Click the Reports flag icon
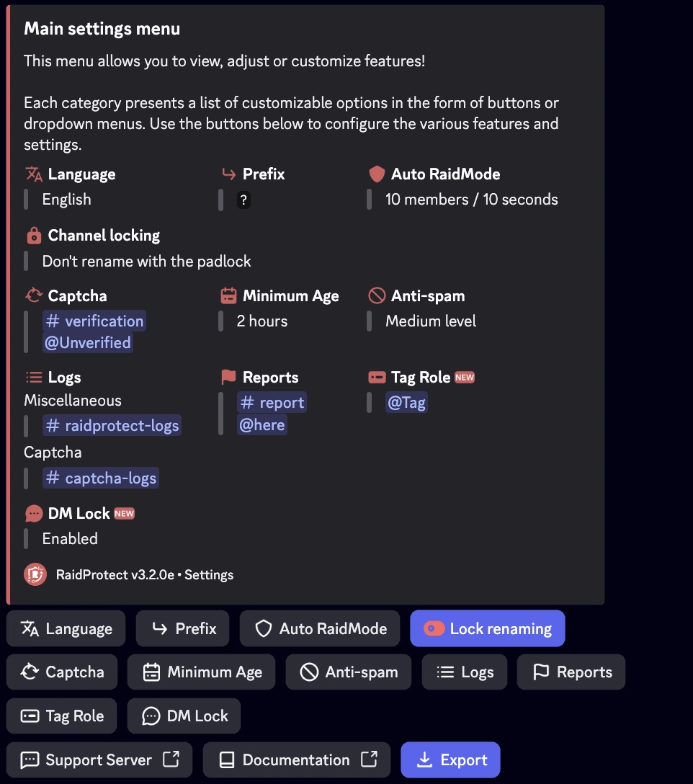693x784 pixels. (226, 377)
